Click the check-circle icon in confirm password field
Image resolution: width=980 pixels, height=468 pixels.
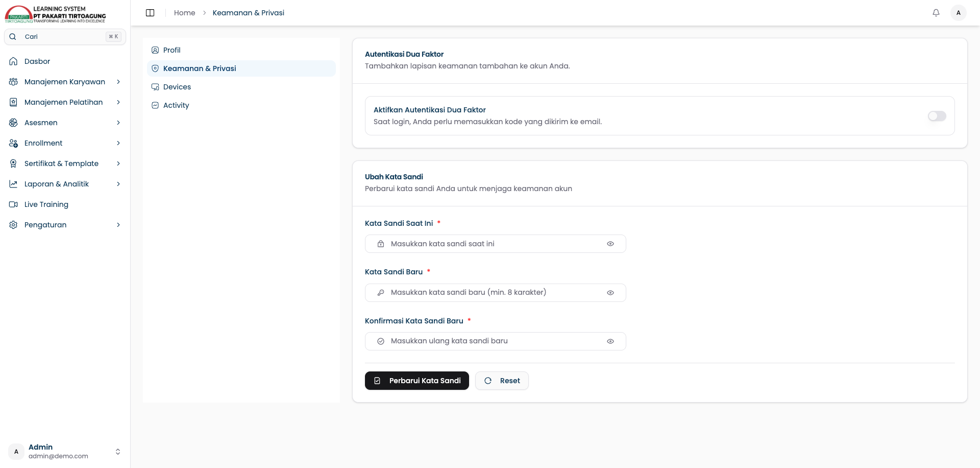381,341
